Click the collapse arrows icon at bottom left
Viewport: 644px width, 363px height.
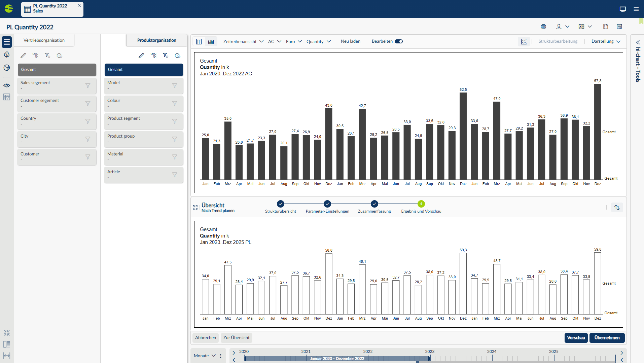tap(7, 333)
